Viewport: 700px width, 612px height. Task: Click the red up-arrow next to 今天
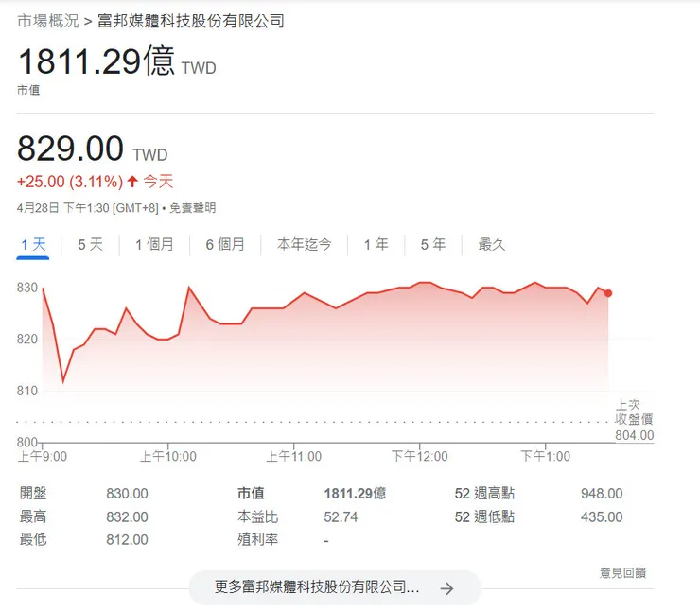pyautogui.click(x=132, y=182)
